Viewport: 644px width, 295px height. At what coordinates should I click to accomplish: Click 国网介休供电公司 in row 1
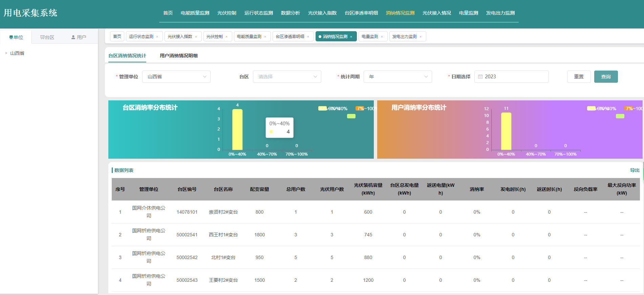[149, 212]
